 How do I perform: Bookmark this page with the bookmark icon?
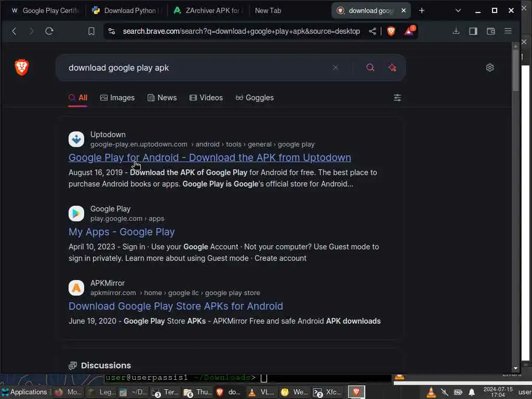pyautogui.click(x=91, y=31)
